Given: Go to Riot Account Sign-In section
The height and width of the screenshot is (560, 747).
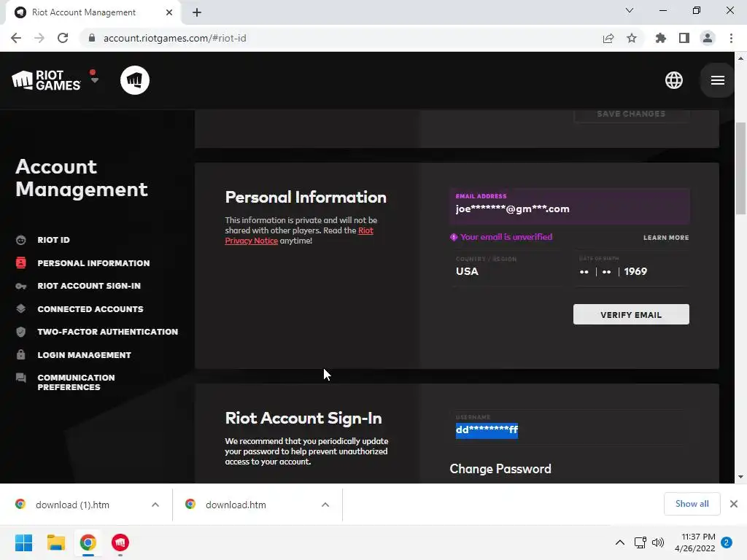Looking at the screenshot, I should tap(89, 286).
